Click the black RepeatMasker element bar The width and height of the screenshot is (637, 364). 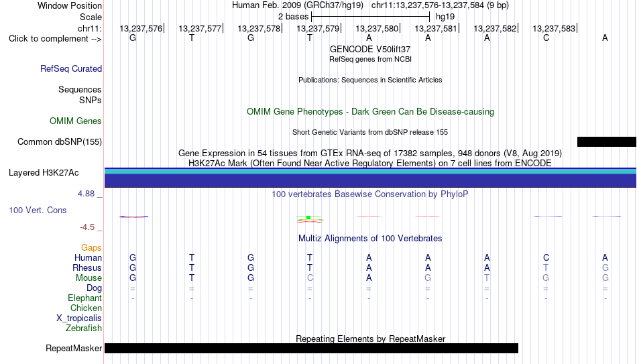[311, 348]
